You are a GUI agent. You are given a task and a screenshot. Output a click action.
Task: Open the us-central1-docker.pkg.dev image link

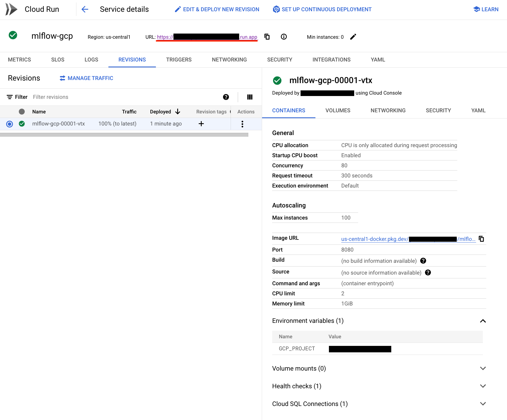[x=408, y=239]
